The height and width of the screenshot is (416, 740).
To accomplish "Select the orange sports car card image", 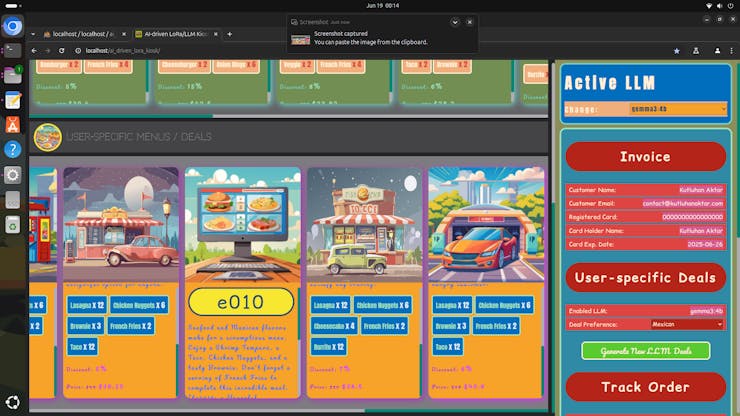I will [487, 225].
